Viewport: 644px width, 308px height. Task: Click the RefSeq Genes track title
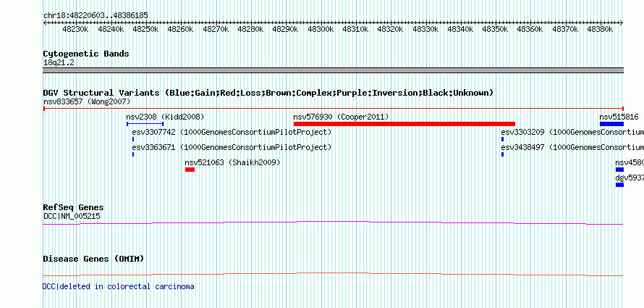click(x=74, y=208)
